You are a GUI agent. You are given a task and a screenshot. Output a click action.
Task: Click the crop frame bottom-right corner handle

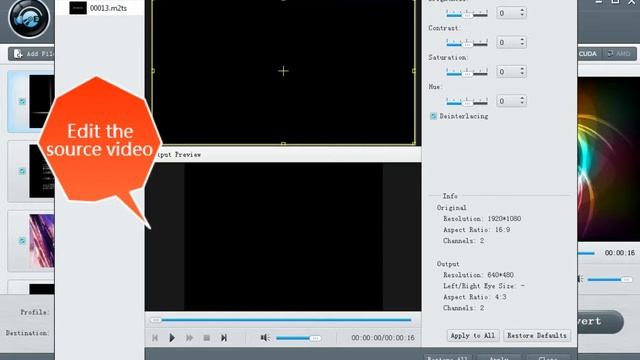pyautogui.click(x=414, y=143)
